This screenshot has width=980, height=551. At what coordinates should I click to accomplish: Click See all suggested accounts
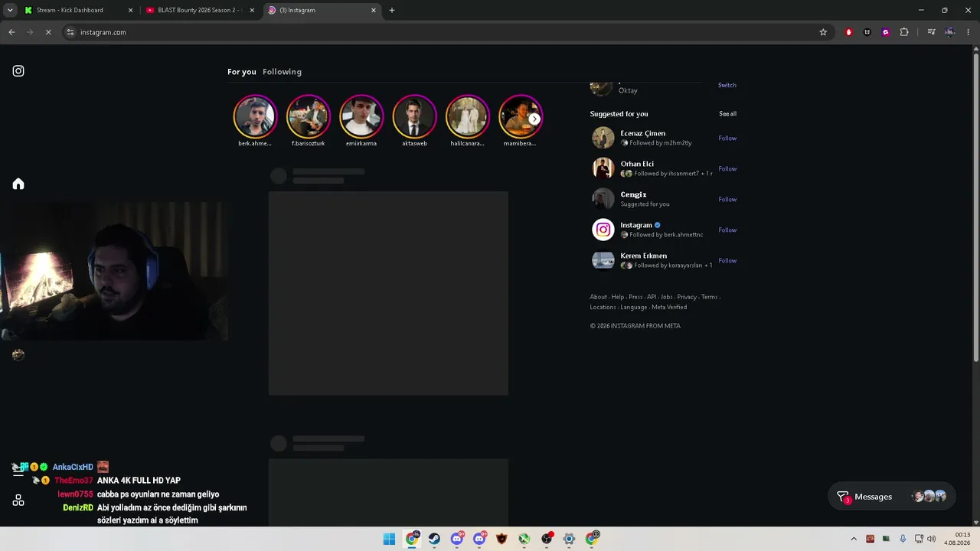tap(727, 114)
